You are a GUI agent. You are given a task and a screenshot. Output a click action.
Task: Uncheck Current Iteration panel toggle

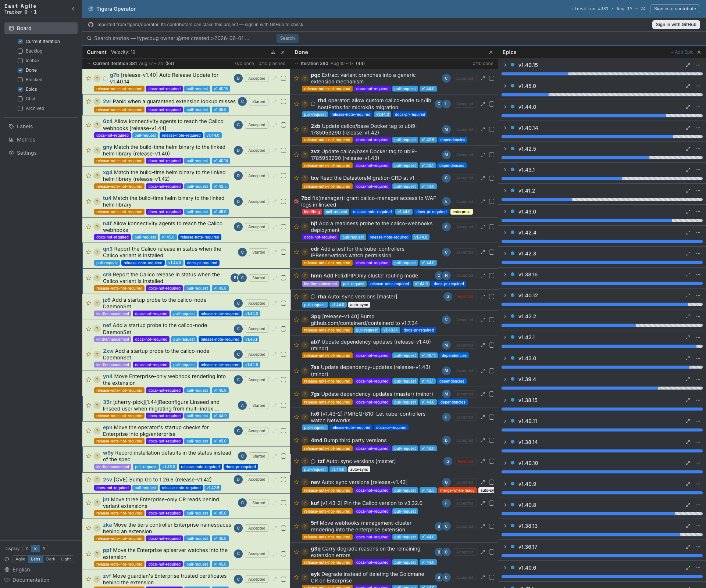pos(20,42)
